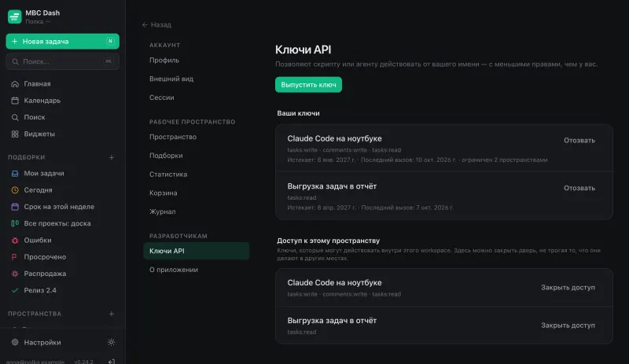Viewport: 629px width, 364px height.
Task: Go back via the Назад link
Action: click(156, 25)
